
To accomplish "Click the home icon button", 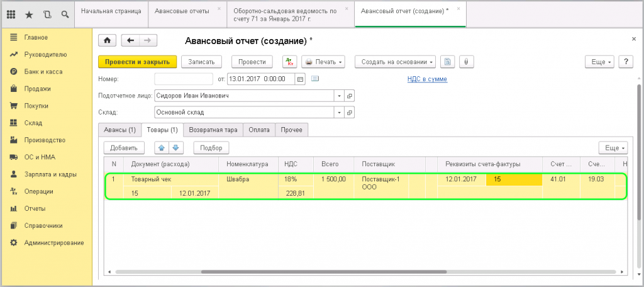I will coord(107,40).
